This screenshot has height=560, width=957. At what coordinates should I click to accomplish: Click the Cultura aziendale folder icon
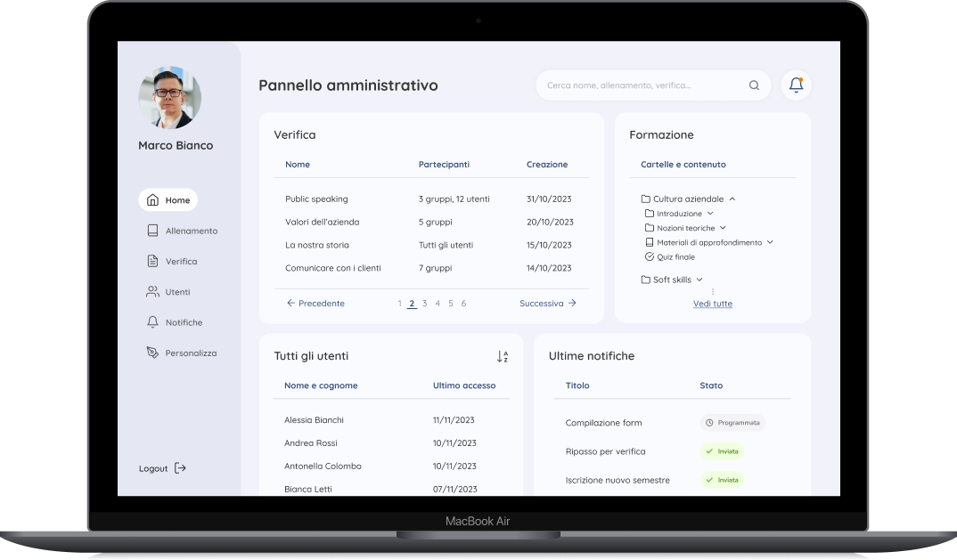point(646,199)
